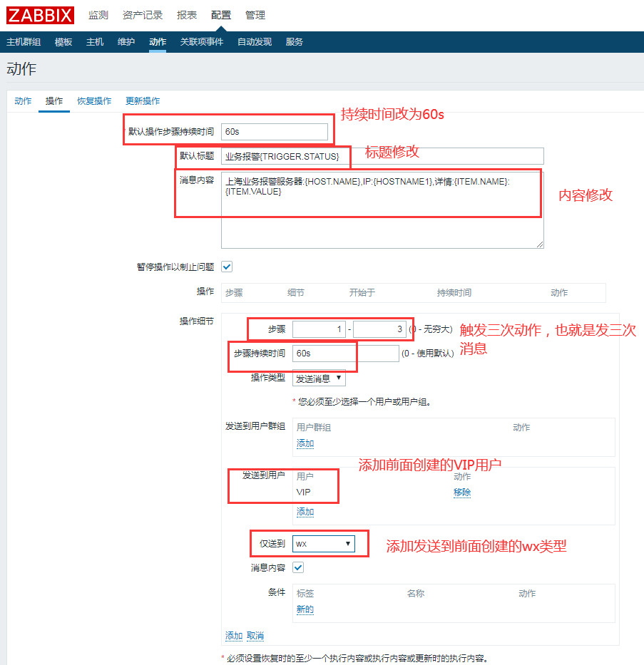Click the 开始于 column header
This screenshot has height=665, width=644.
click(362, 293)
